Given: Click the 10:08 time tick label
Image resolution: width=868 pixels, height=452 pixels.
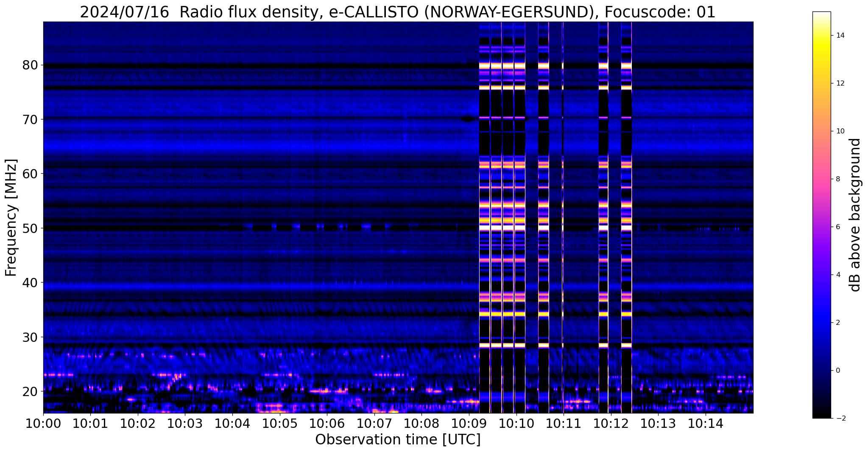Looking at the screenshot, I should pyautogui.click(x=421, y=424).
